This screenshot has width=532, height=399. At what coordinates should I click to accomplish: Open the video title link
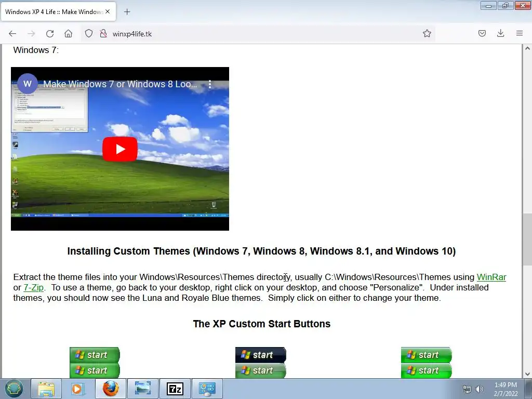pos(120,84)
